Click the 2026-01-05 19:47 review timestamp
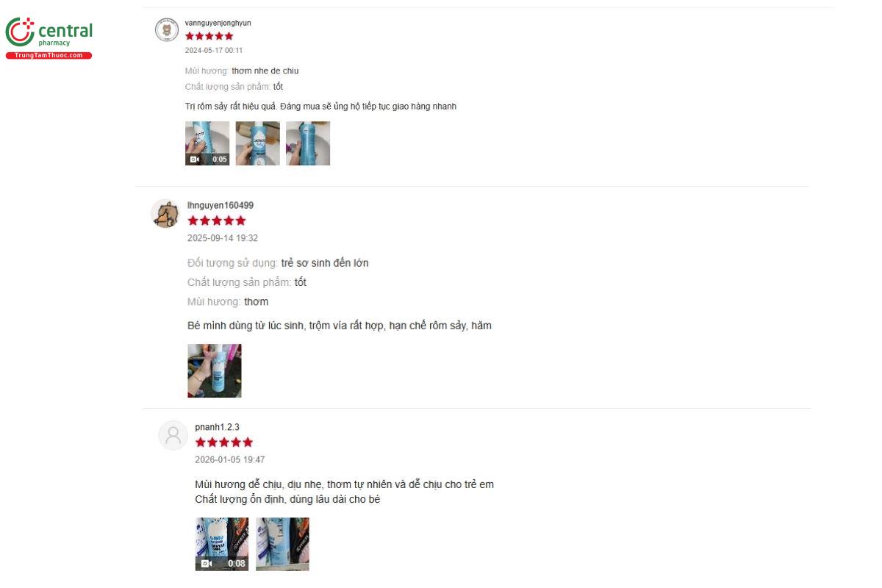Image resolution: width=882 pixels, height=588 pixels. click(x=230, y=460)
